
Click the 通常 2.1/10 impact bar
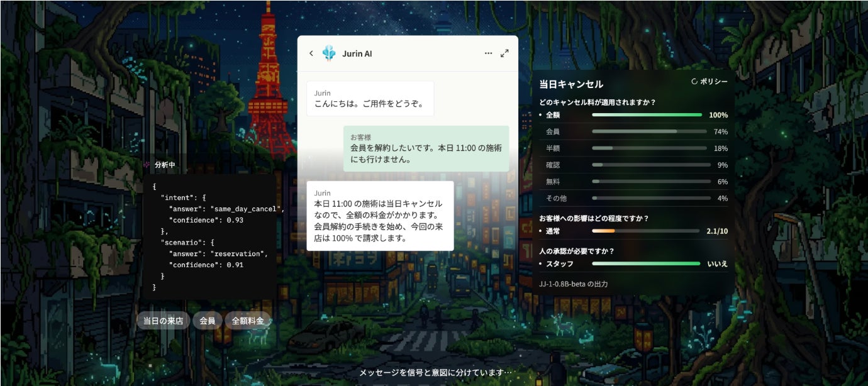pyautogui.click(x=645, y=231)
